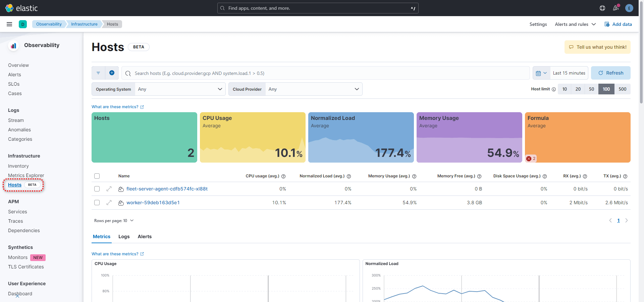The width and height of the screenshot is (644, 302).
Task: Click Memory Usage column help icon
Action: [x=414, y=176]
